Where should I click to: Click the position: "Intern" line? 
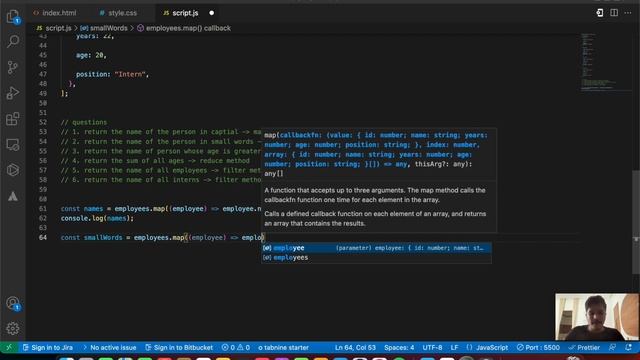click(112, 74)
